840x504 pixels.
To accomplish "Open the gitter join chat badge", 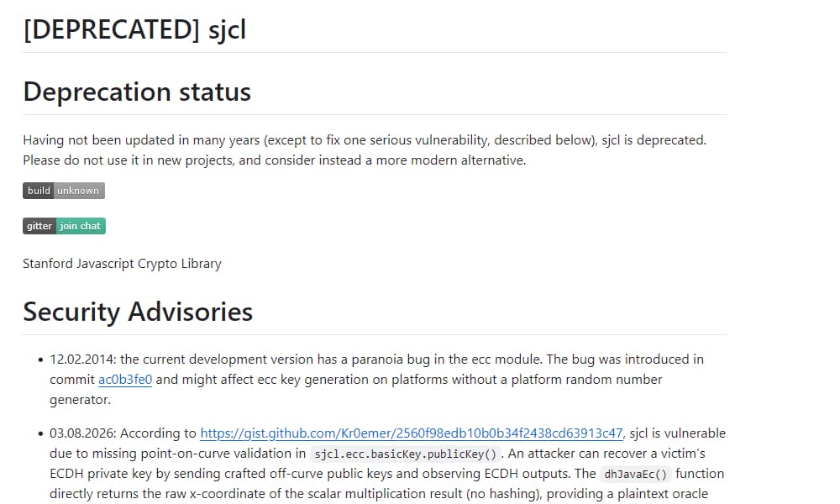I will click(x=65, y=226).
